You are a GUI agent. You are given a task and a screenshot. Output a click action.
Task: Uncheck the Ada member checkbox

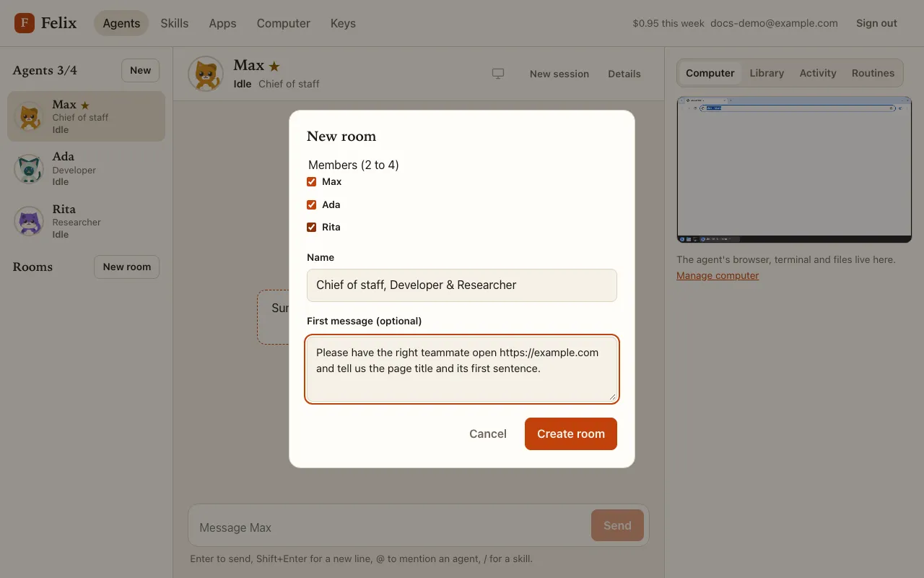pos(312,204)
